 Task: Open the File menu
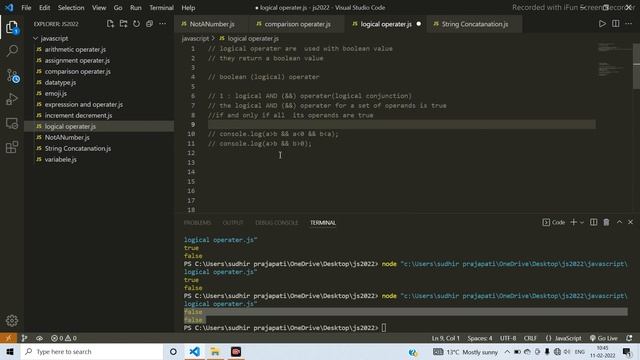click(x=26, y=8)
